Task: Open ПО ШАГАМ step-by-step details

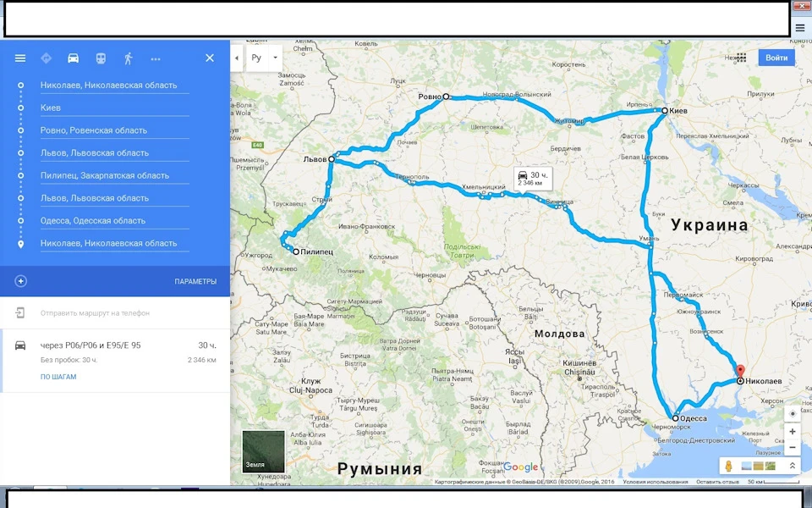Action: pos(58,377)
